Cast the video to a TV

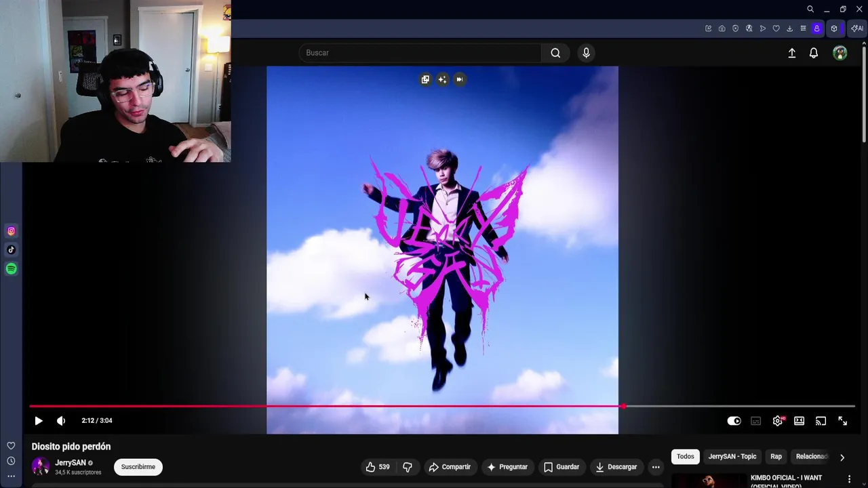pos(821,421)
